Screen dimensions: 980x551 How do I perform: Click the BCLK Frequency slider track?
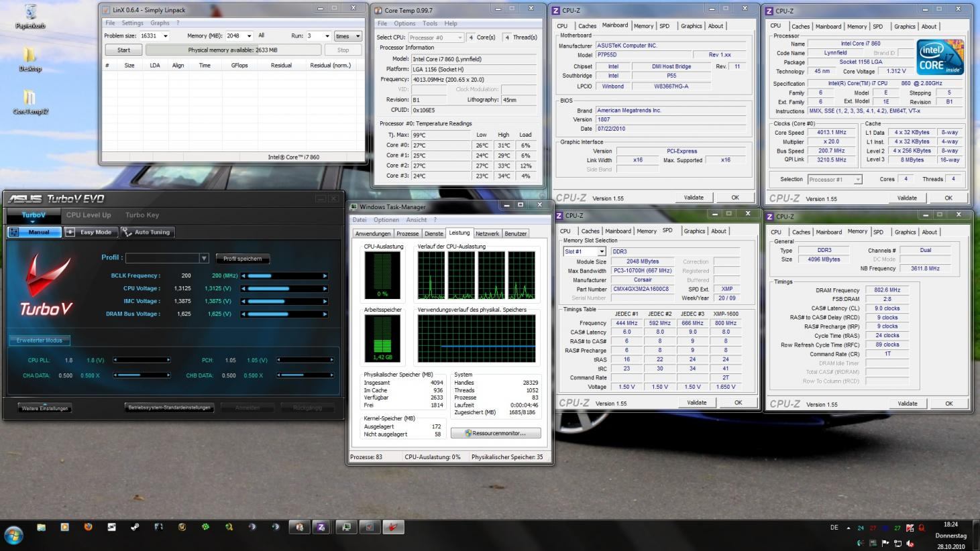284,275
